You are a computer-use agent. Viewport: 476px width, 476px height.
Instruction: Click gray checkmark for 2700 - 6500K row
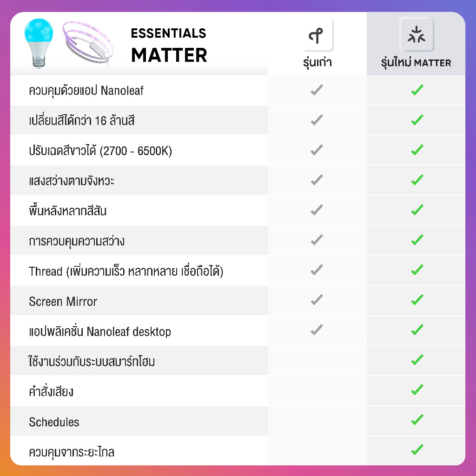[317, 150]
